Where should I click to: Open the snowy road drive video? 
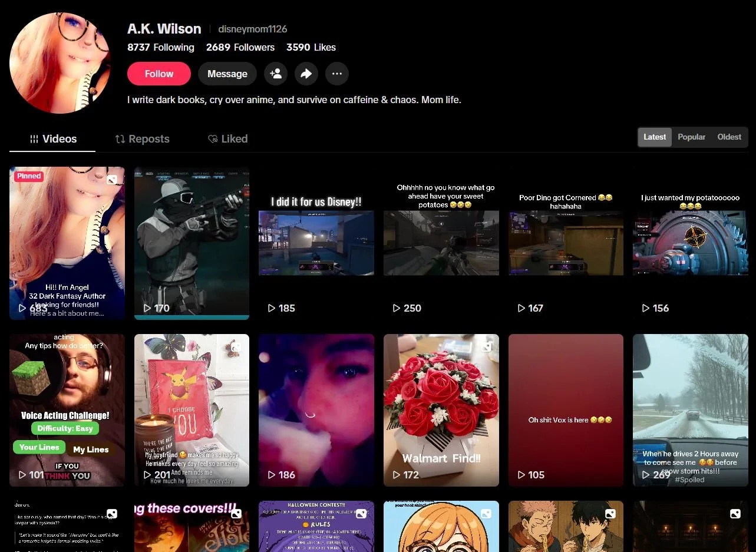[691, 410]
